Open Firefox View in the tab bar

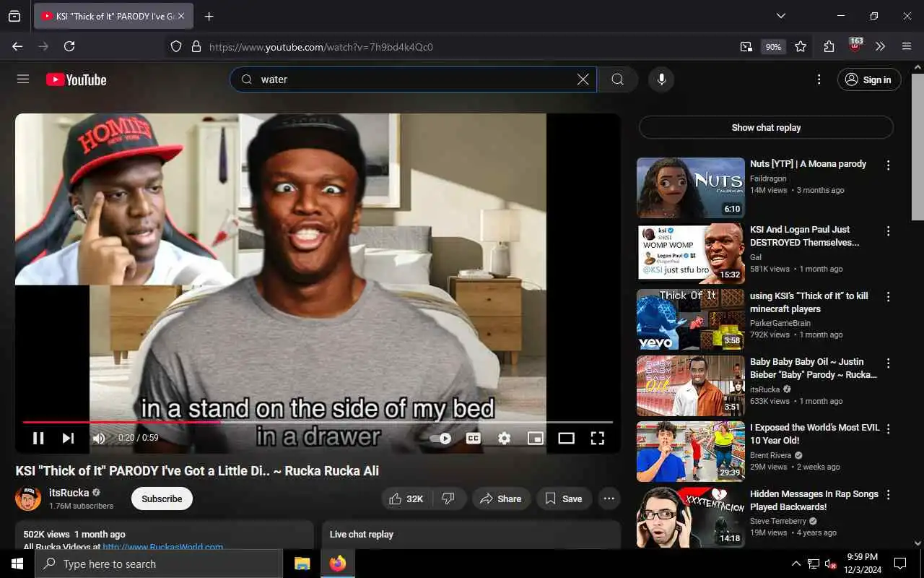point(14,16)
